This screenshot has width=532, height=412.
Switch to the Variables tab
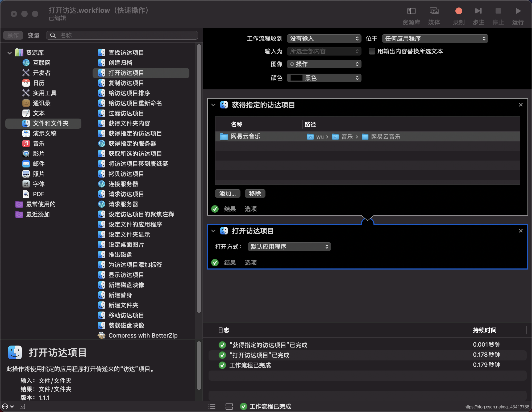coord(34,35)
